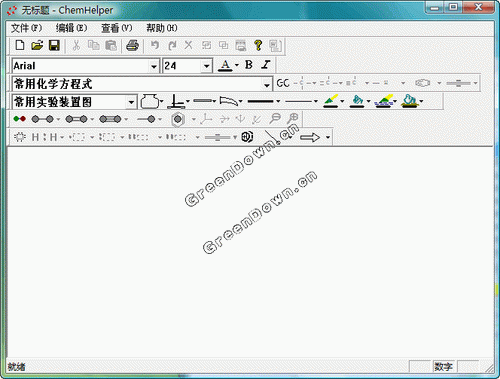The width and height of the screenshot is (500, 379).
Task: Select the flask container apparatus icon
Action: pos(149,101)
